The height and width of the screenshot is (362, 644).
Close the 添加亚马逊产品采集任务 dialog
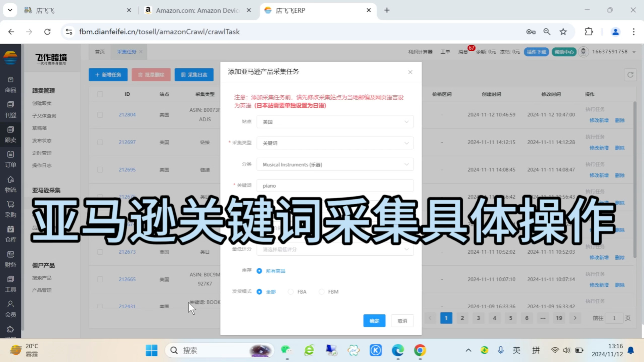410,72
